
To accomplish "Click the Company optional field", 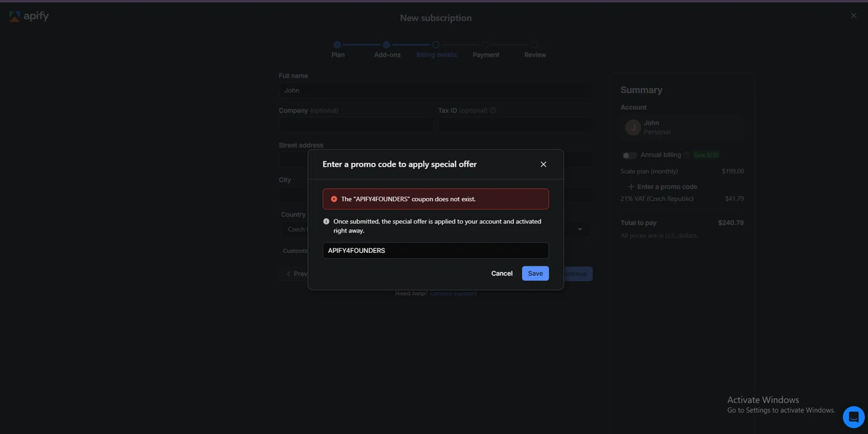I will [355, 125].
